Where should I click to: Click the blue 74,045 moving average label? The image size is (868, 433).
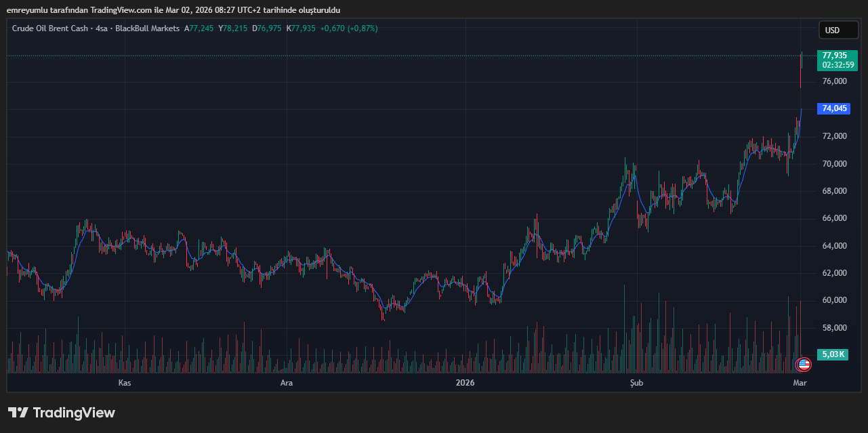[x=835, y=108]
